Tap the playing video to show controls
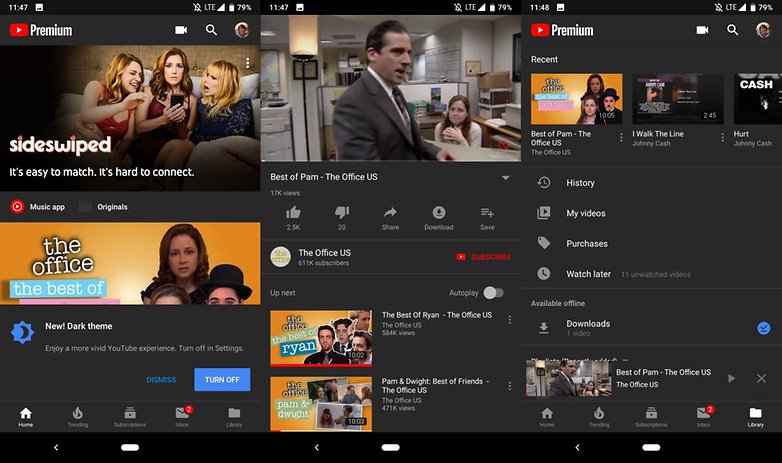Image resolution: width=782 pixels, height=463 pixels. click(391, 88)
